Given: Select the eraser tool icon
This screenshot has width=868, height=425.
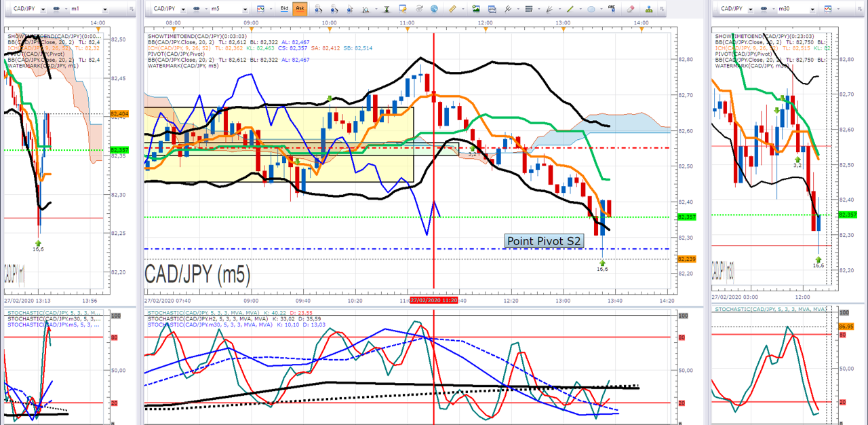Looking at the screenshot, I should click(x=631, y=10).
